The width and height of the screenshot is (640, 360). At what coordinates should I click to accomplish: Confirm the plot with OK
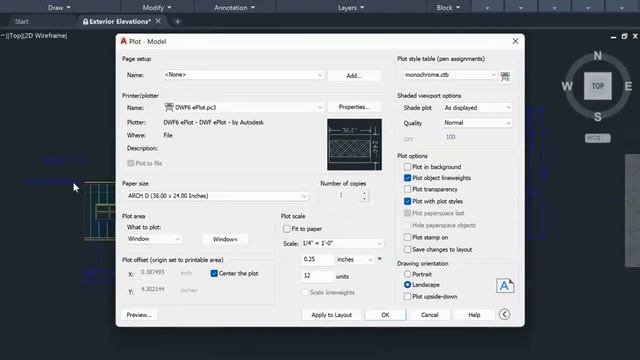[385, 315]
